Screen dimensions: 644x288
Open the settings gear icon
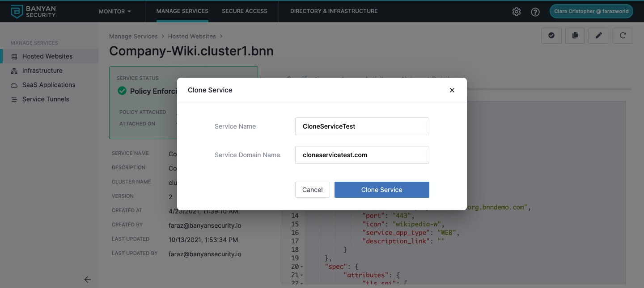[517, 12]
